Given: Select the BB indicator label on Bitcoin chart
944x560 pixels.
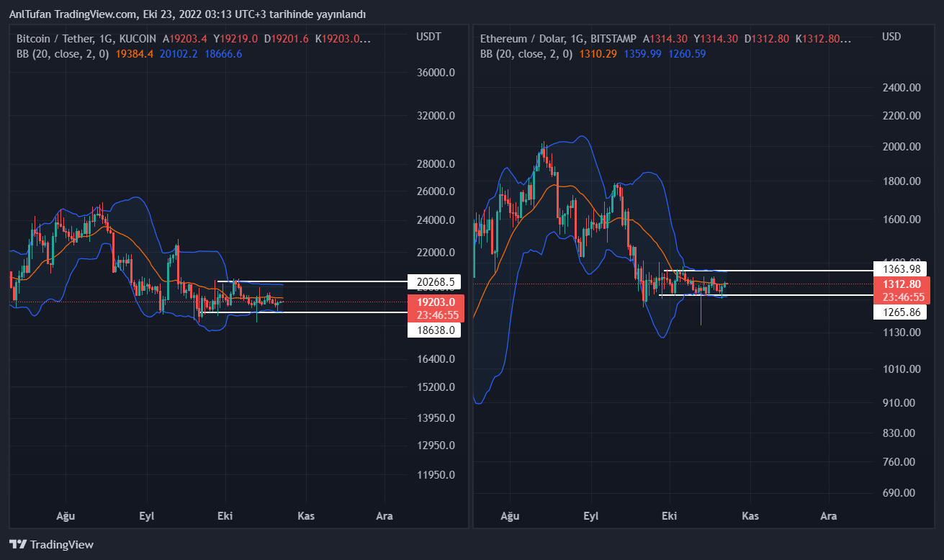Looking at the screenshot, I should pyautogui.click(x=63, y=53).
